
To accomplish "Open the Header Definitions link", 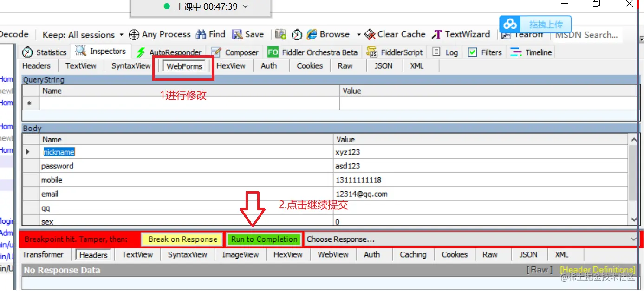I will [597, 270].
